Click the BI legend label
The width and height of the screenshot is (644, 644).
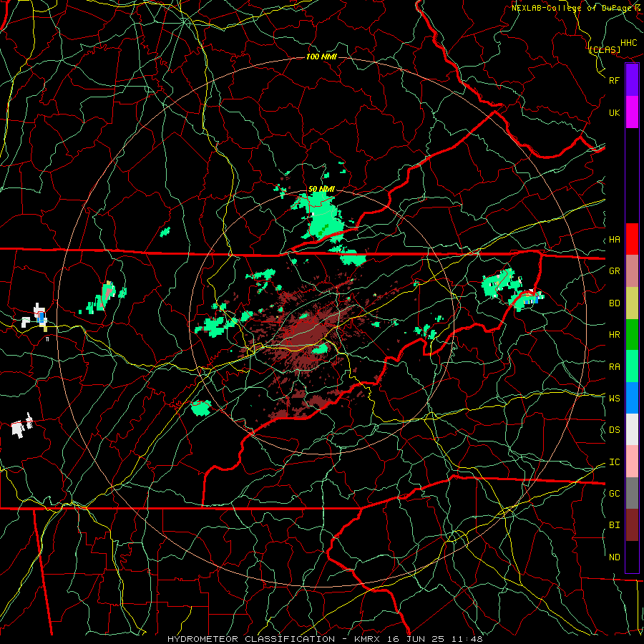tap(614, 525)
